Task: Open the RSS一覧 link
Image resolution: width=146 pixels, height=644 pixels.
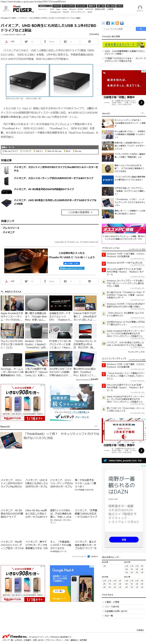Action: tap(109, 615)
